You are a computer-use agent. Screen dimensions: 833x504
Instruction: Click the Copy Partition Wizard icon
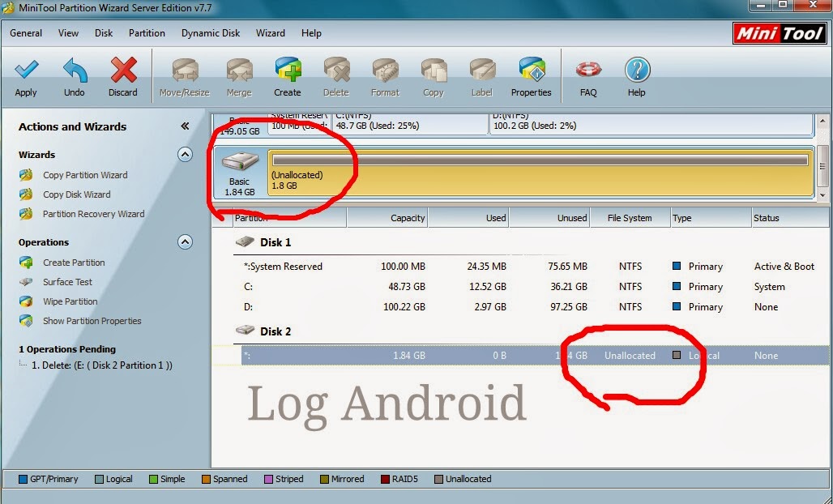tap(25, 175)
